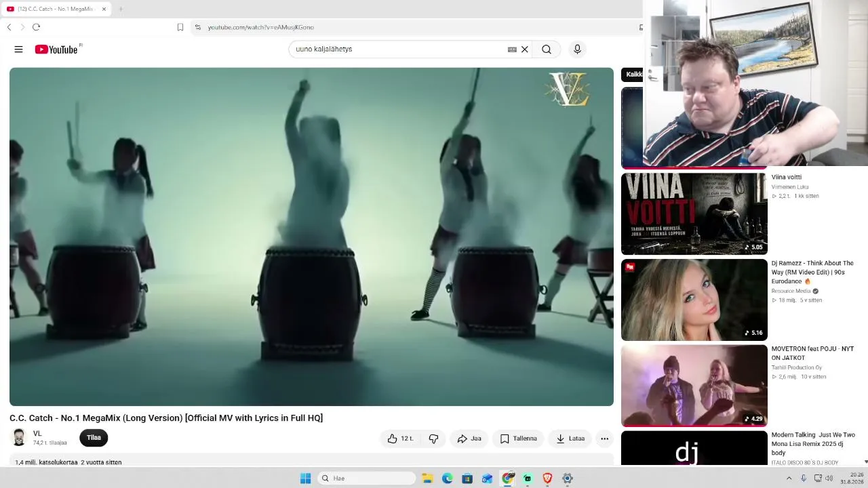Go back in the browser
The height and width of the screenshot is (488, 868).
tap(9, 27)
